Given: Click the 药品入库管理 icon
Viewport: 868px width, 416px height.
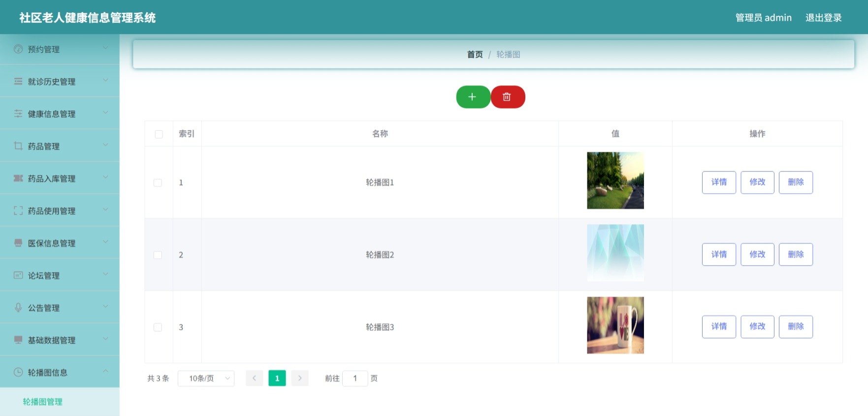Looking at the screenshot, I should coord(18,178).
